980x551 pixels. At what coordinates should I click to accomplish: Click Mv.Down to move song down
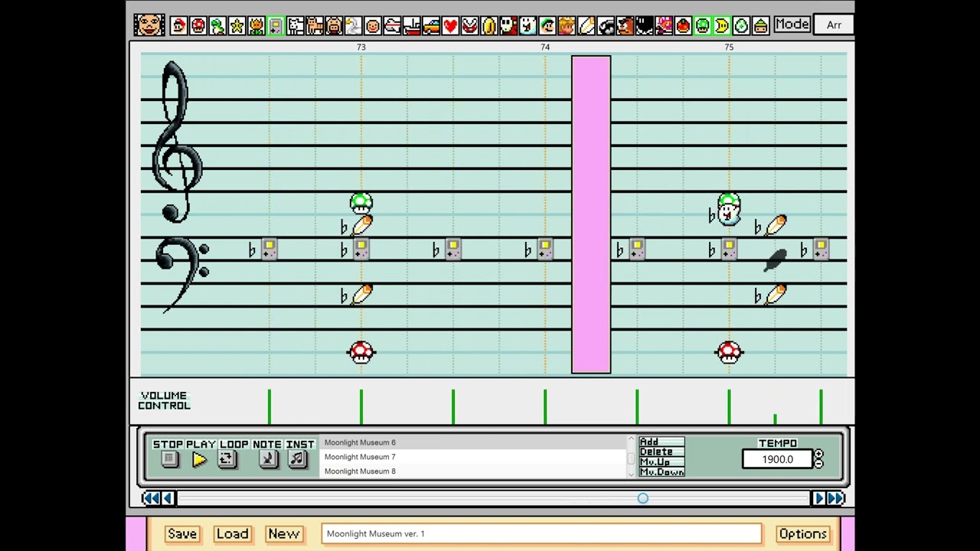[x=661, y=472]
